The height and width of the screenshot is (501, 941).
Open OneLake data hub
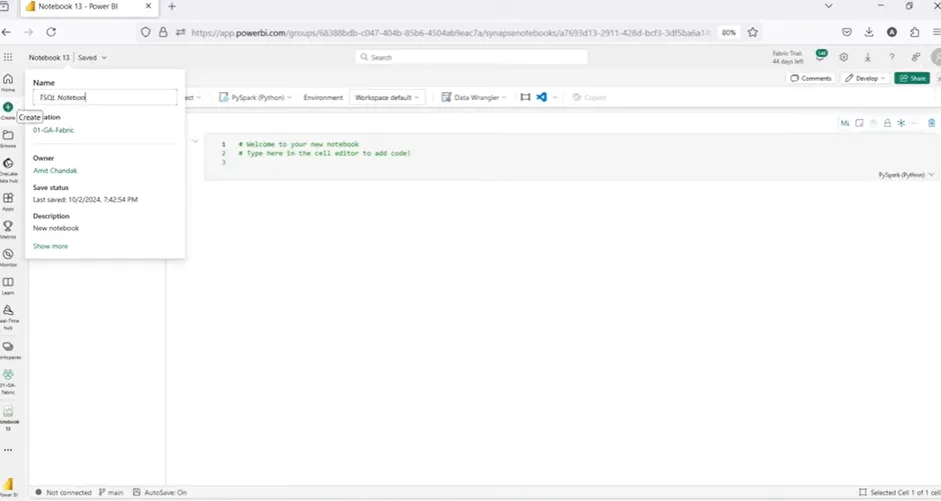point(8,170)
